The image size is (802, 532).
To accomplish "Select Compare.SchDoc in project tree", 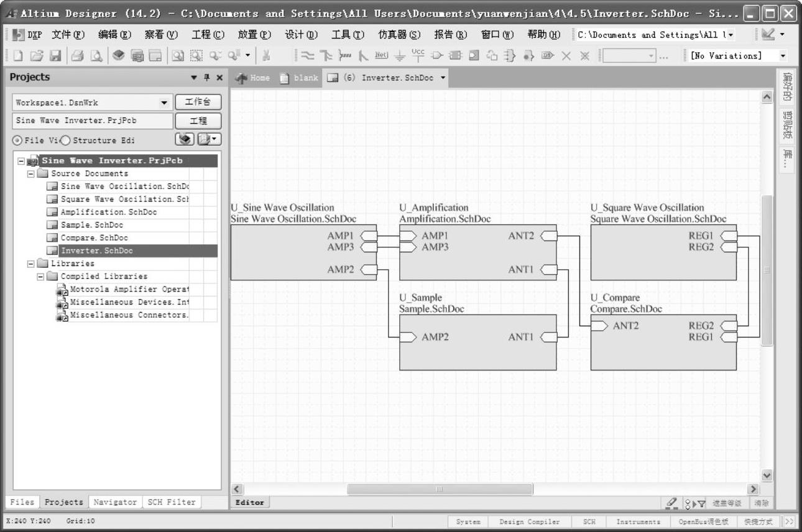I will coord(94,238).
